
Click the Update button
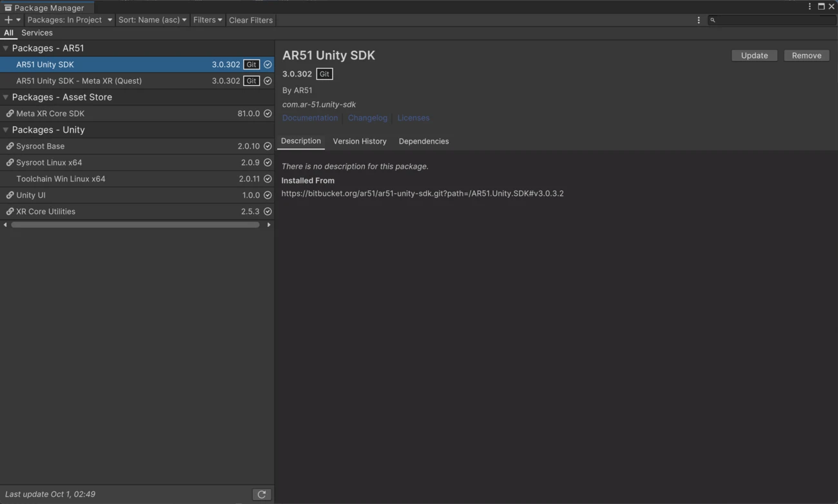pos(754,55)
